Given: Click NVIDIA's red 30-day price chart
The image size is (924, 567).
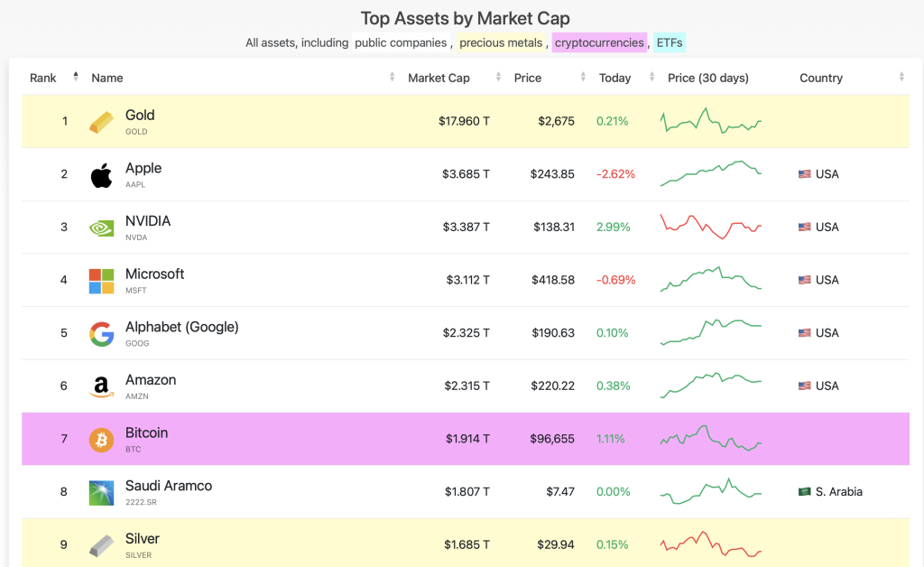Looking at the screenshot, I should point(711,227).
